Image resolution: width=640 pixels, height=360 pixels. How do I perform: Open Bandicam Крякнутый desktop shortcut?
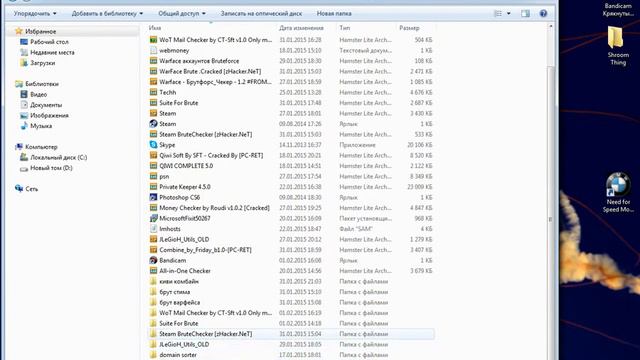tap(618, 9)
